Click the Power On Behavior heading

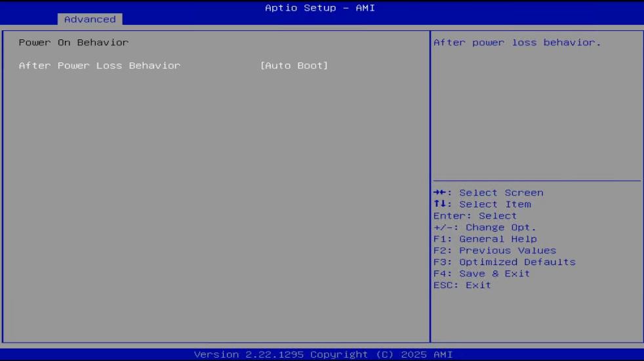(73, 43)
